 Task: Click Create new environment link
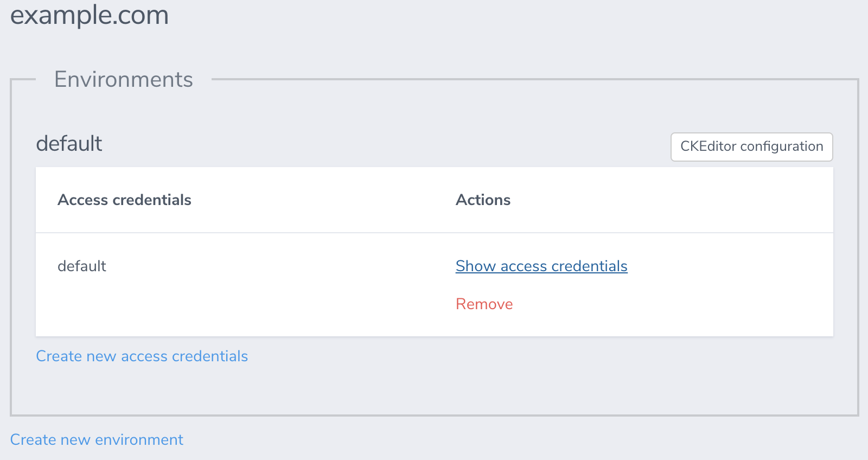pyautogui.click(x=97, y=439)
